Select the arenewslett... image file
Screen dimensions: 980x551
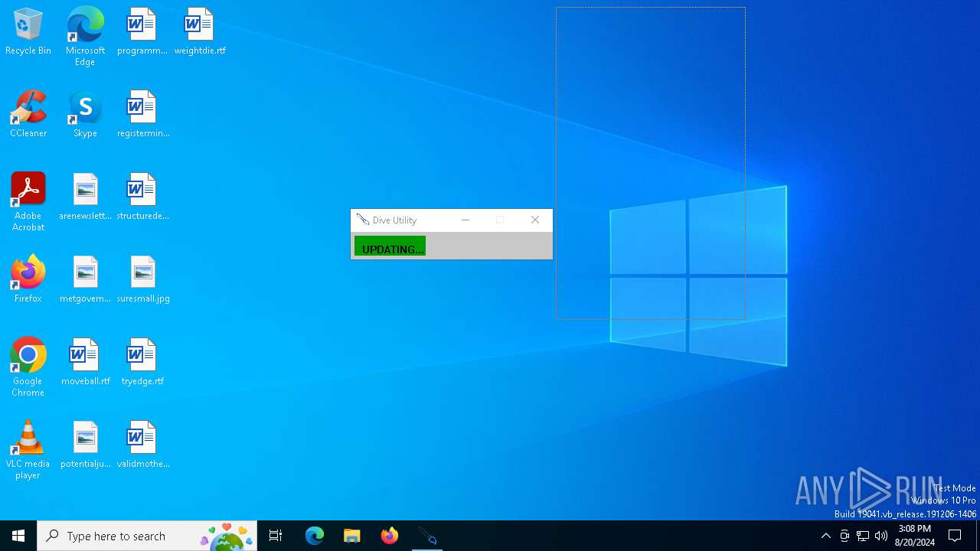click(x=85, y=197)
